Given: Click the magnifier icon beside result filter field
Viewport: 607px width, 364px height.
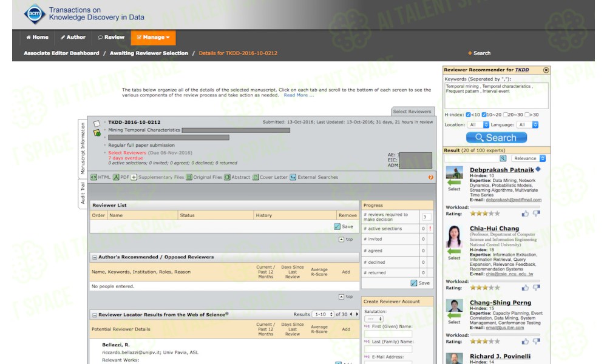Looking at the screenshot, I should click(503, 158).
